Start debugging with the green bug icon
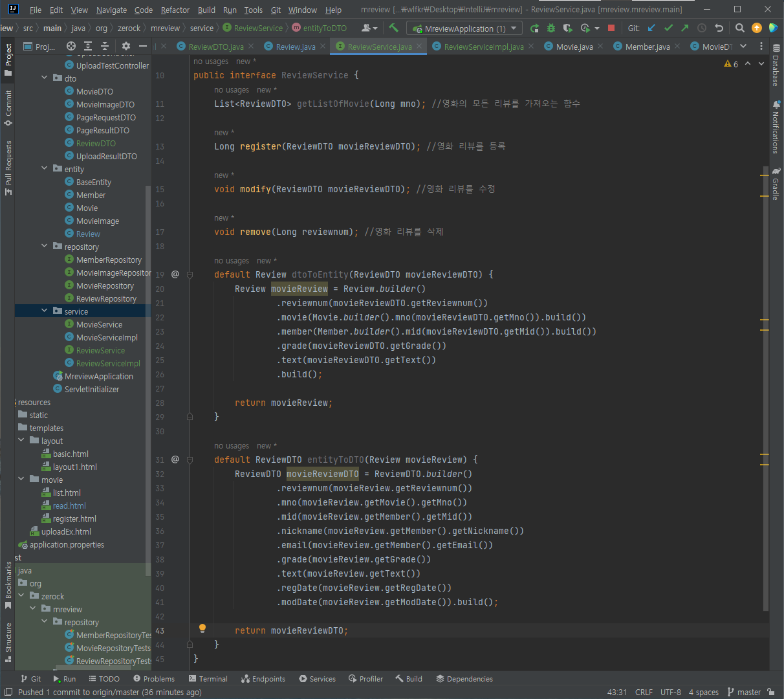 click(551, 28)
